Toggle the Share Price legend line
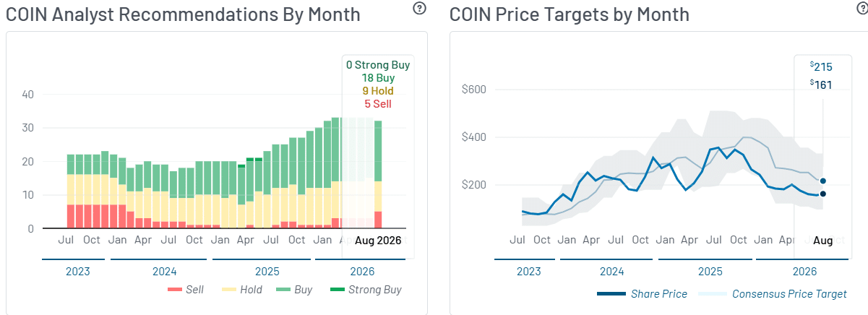This screenshot has width=868, height=315. [642, 294]
